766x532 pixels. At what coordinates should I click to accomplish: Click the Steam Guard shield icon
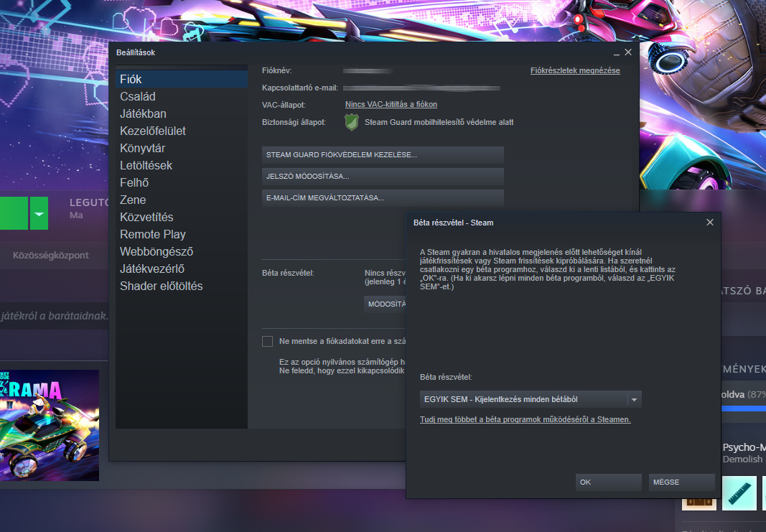pyautogui.click(x=351, y=122)
